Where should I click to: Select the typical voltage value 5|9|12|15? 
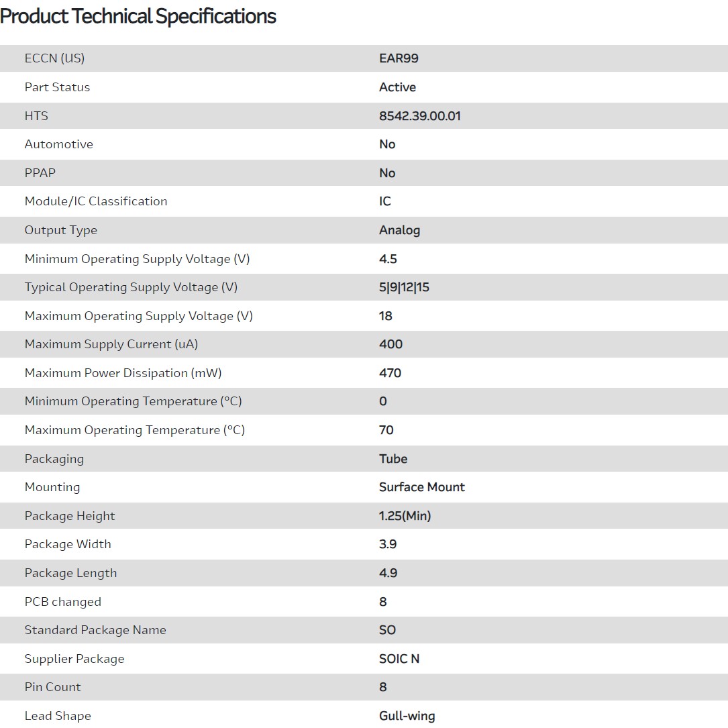404,287
